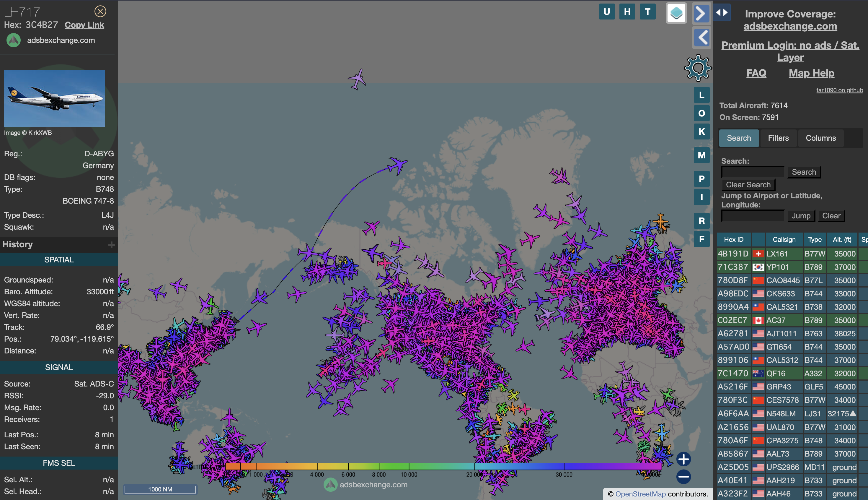Switch to the Filters tab

778,138
